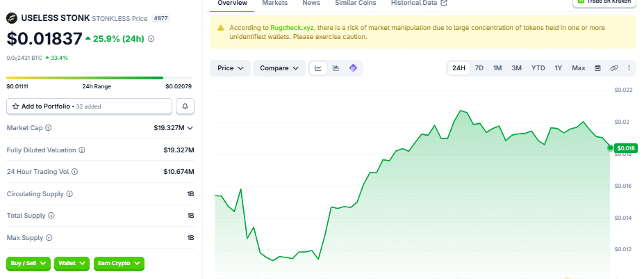Click the chain link share icon
Viewport: 644px width, 279px height.
pyautogui.click(x=614, y=68)
